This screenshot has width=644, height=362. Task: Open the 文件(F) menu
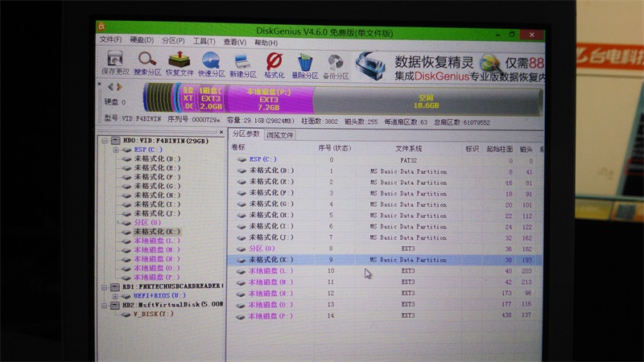[111, 39]
